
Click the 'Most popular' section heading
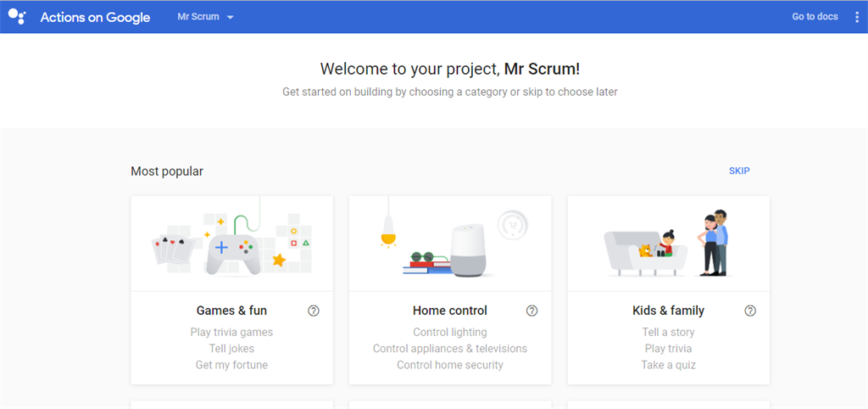pyautogui.click(x=167, y=171)
